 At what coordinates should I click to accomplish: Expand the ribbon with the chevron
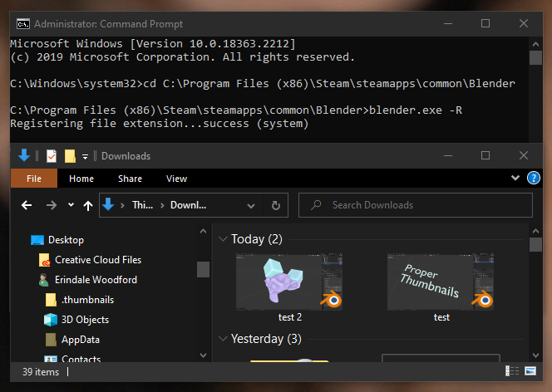pos(515,178)
